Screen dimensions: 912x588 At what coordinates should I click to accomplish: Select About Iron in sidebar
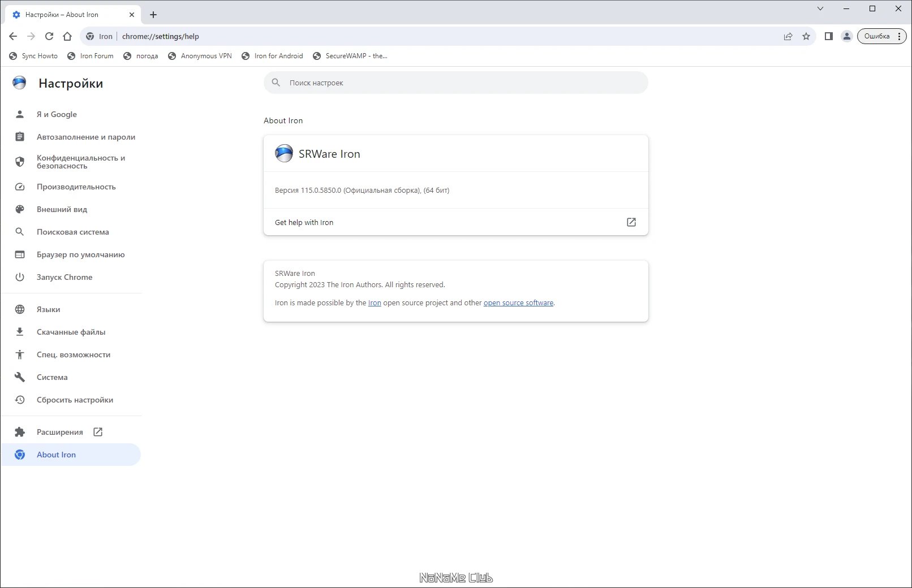71,455
